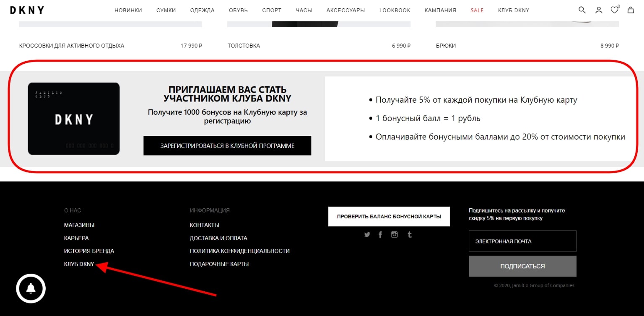Viewport: 644px width, 316px height.
Task: Open the SALE menu item
Action: [x=477, y=10]
